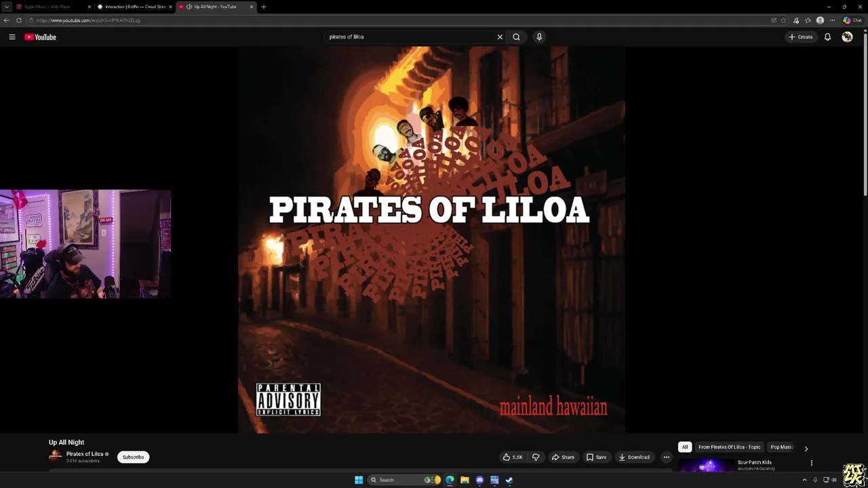This screenshot has height=488, width=868.
Task: Select the 'Pop Music' chip
Action: click(x=781, y=447)
